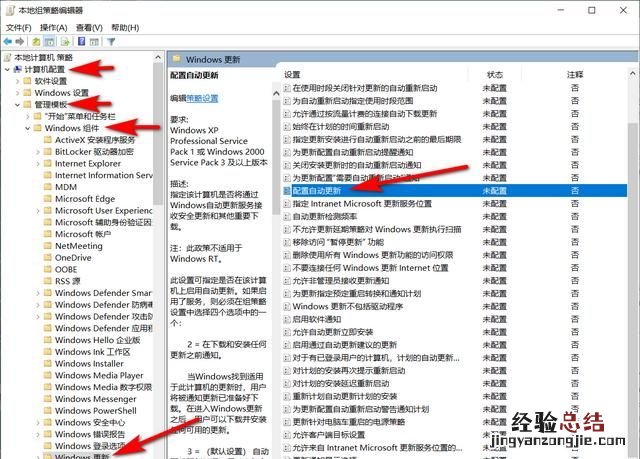Viewport: 640px width, 459px height.
Task: Expand the Windows 安全中心 node
Action: click(38, 423)
